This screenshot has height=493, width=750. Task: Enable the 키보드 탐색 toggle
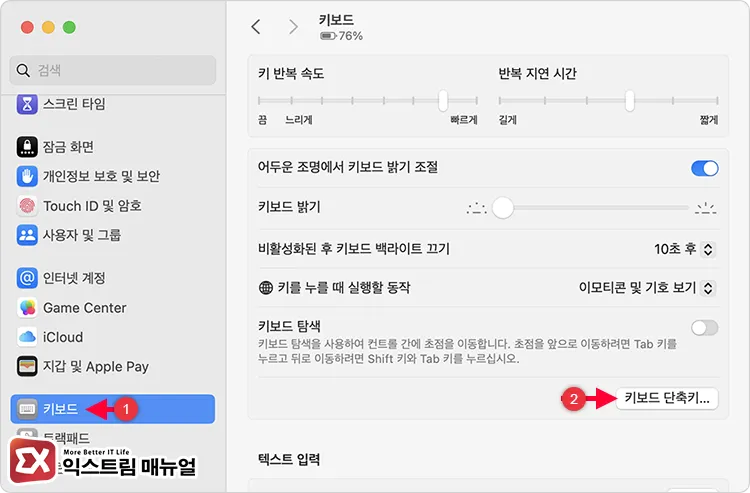point(704,327)
